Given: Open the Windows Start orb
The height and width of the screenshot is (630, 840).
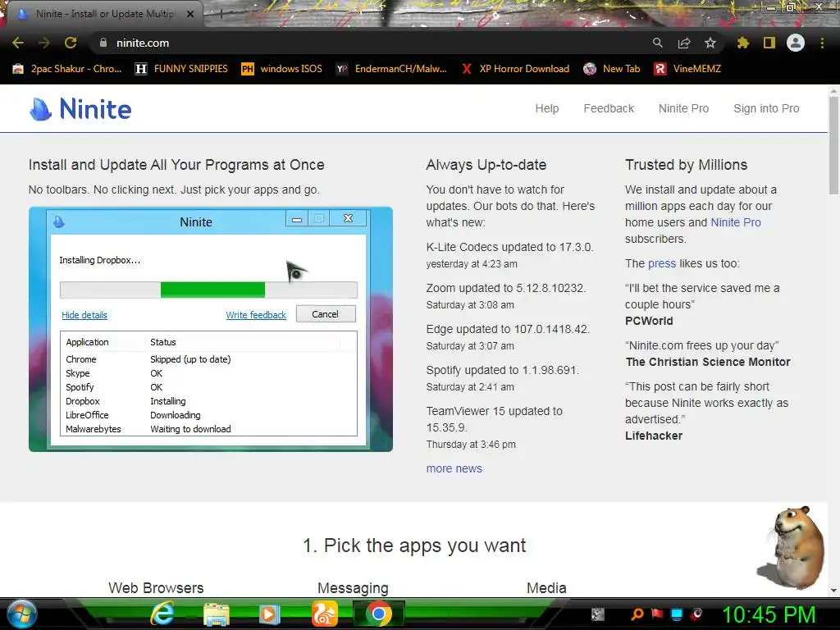Looking at the screenshot, I should pos(22,614).
